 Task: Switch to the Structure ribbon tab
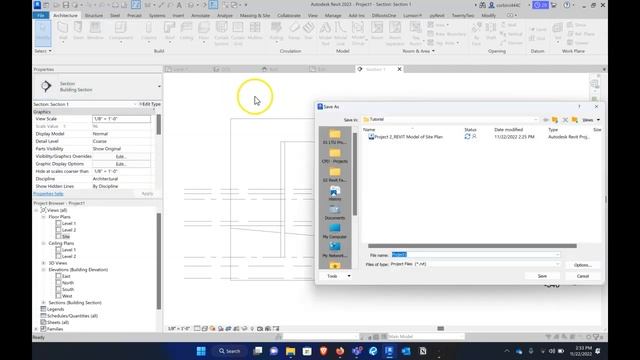click(93, 16)
